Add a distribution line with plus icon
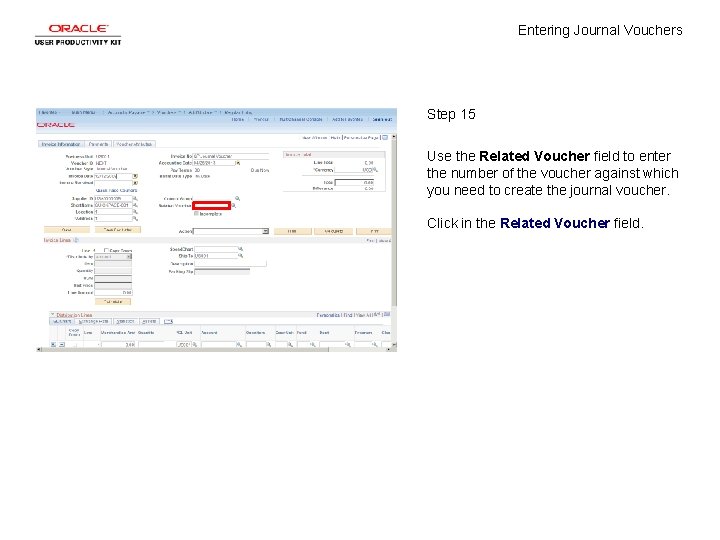 click(53, 344)
